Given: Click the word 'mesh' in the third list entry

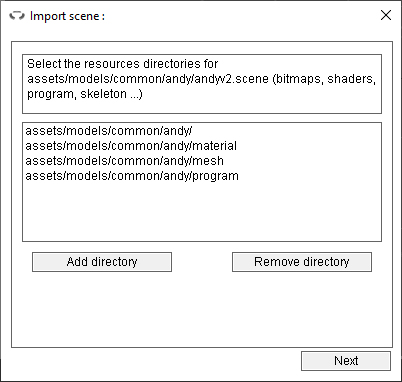Looking at the screenshot, I should click(208, 161).
